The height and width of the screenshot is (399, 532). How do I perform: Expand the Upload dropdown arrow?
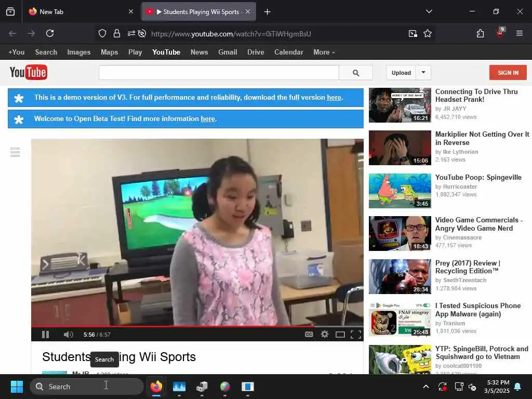[423, 73]
